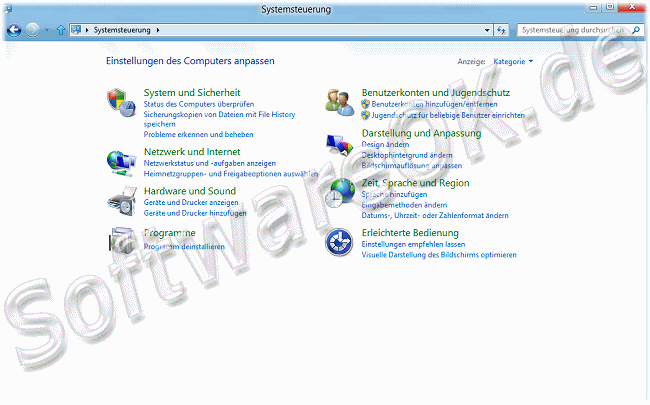Open Hardware und Sound heading
This screenshot has width=650, height=405.
(x=190, y=191)
